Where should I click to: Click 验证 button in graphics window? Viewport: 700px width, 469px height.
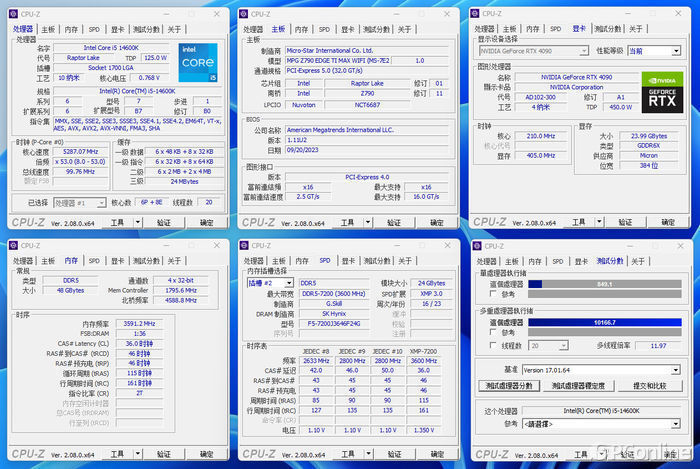[x=625, y=221]
